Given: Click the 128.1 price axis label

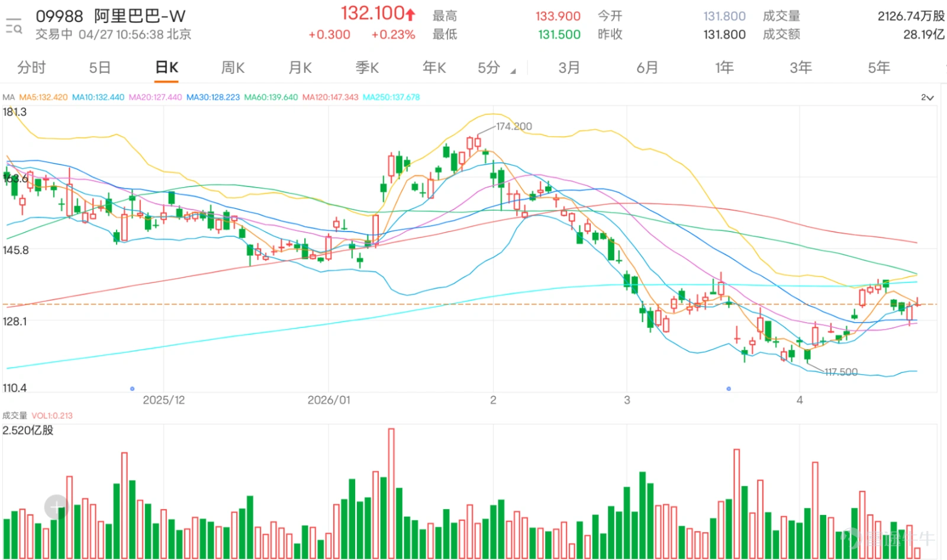Looking at the screenshot, I should tap(15, 321).
